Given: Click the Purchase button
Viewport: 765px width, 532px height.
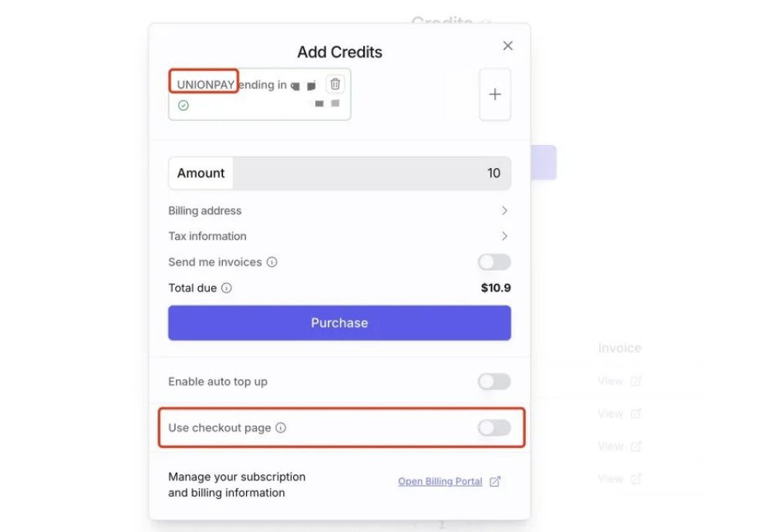Looking at the screenshot, I should tap(339, 323).
